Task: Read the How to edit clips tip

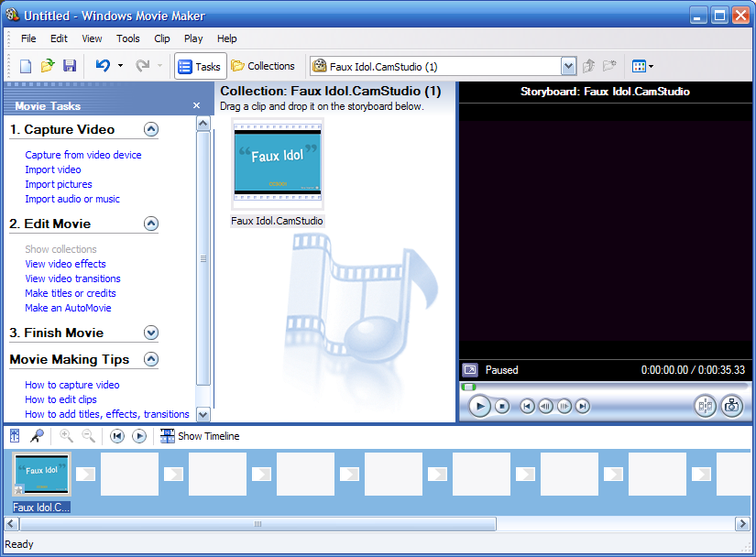Action: [x=60, y=399]
